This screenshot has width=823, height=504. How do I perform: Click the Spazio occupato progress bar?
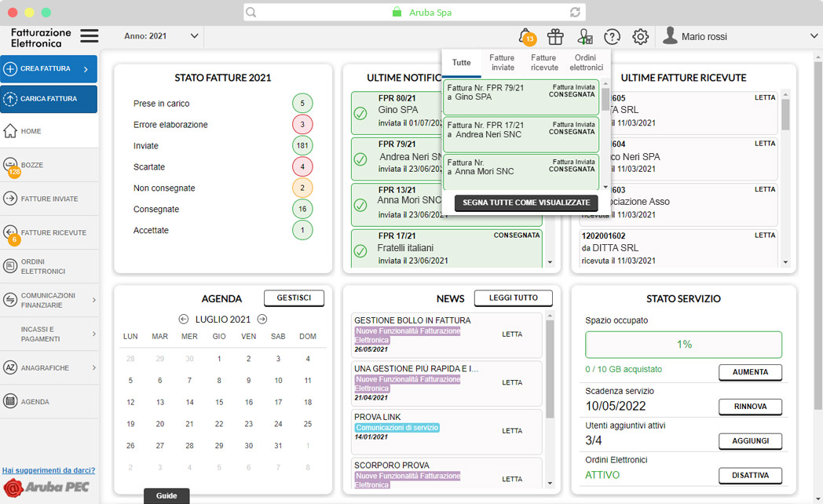click(x=683, y=345)
